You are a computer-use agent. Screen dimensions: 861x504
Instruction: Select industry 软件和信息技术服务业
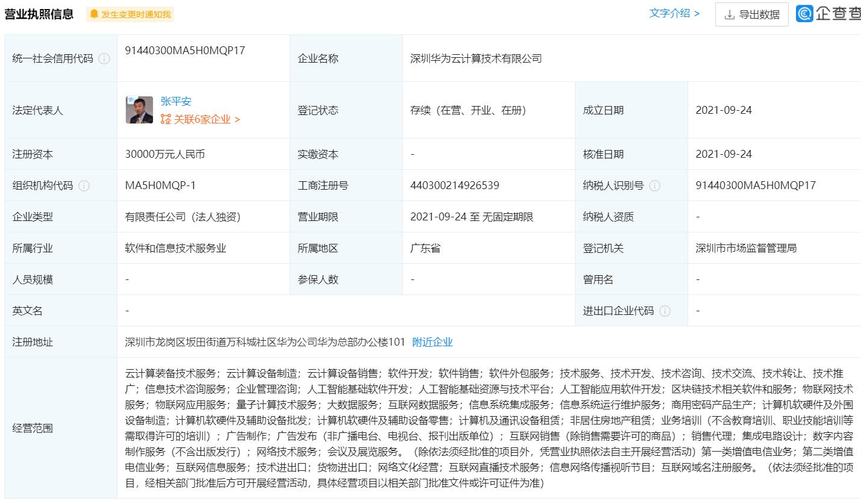pos(176,248)
